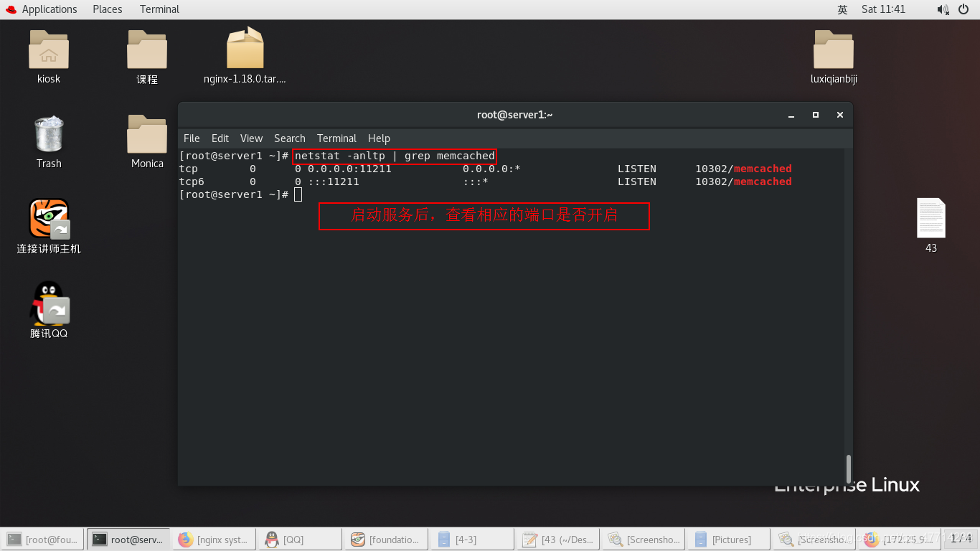Click the terminal title bar root@server1:~

pyautogui.click(x=514, y=115)
